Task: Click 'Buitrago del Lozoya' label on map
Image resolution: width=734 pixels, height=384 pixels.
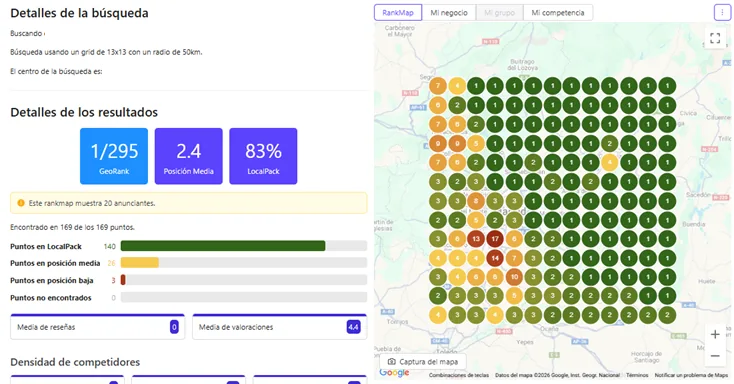Action: [522, 65]
